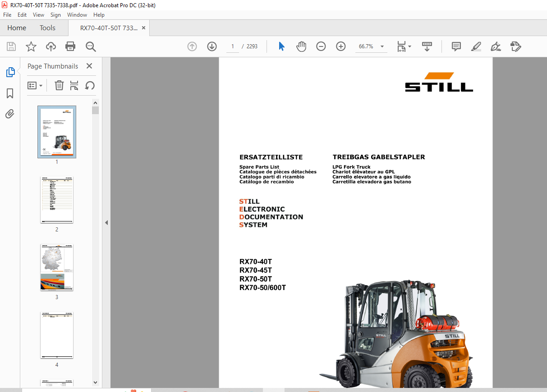Select page 3 thumbnail with map
Viewport: 547px width, 392px height.
coord(57,267)
